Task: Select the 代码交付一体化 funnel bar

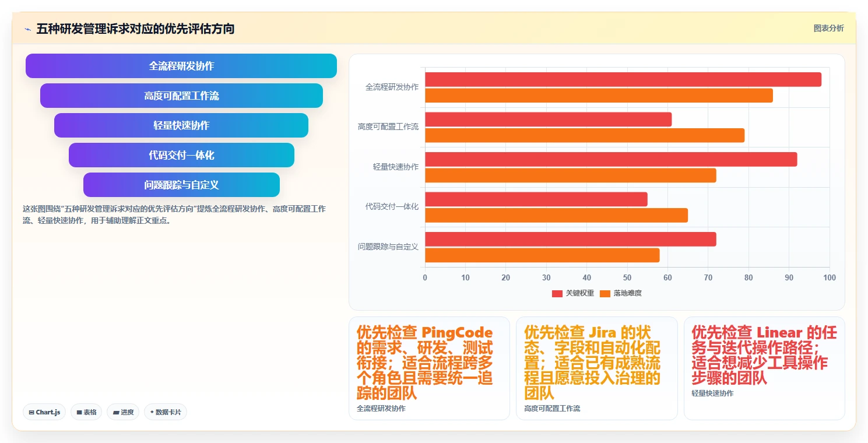Action: click(181, 155)
